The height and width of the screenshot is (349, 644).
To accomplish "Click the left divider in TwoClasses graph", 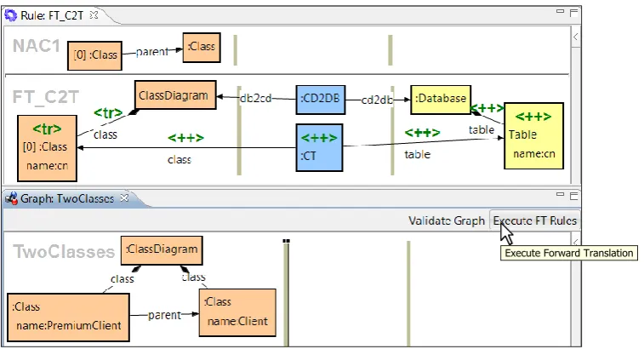I will coord(286,293).
